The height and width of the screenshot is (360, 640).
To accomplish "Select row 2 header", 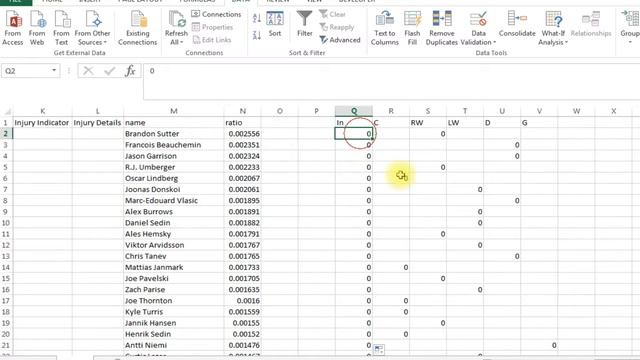I will [6, 133].
